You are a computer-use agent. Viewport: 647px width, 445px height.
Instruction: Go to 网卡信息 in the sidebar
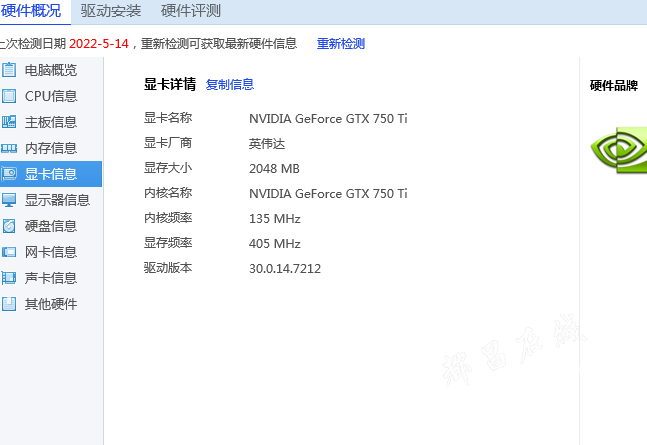[x=51, y=252]
